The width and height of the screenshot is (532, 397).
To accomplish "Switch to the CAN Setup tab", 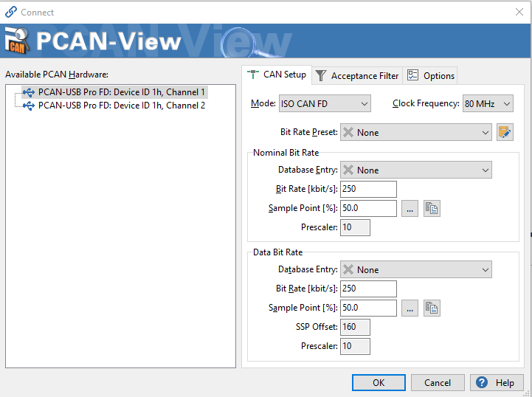I will tap(277, 75).
